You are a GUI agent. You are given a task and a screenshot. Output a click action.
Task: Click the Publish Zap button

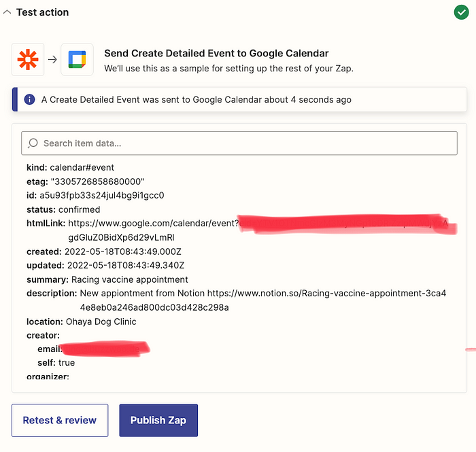click(x=158, y=420)
